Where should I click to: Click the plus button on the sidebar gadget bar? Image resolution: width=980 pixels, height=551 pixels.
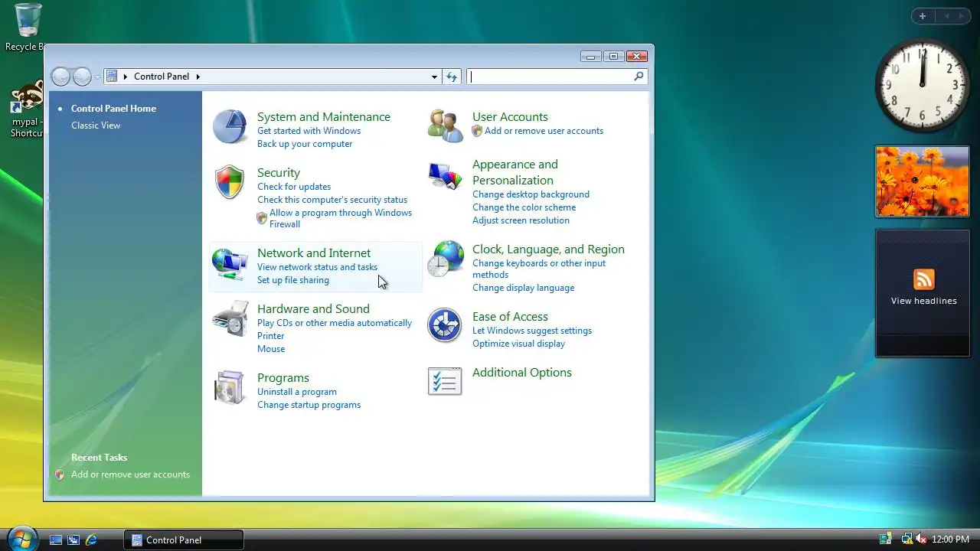tap(923, 16)
